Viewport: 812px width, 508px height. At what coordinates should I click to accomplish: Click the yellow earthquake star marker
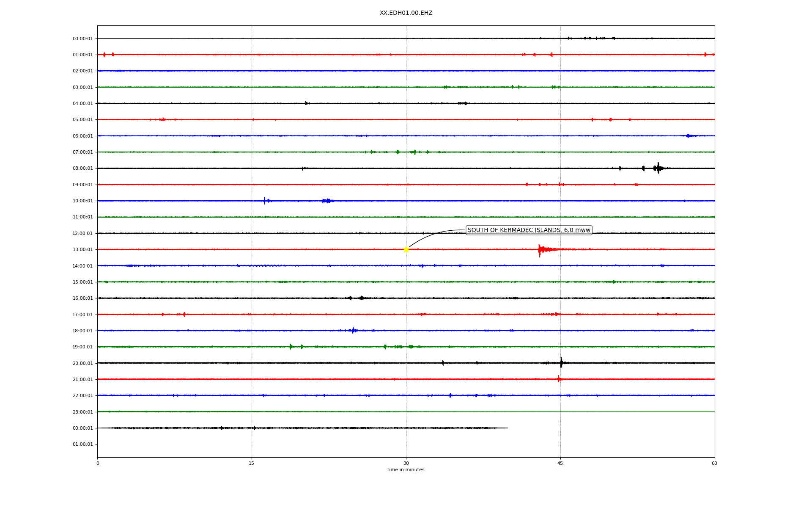coord(406,249)
